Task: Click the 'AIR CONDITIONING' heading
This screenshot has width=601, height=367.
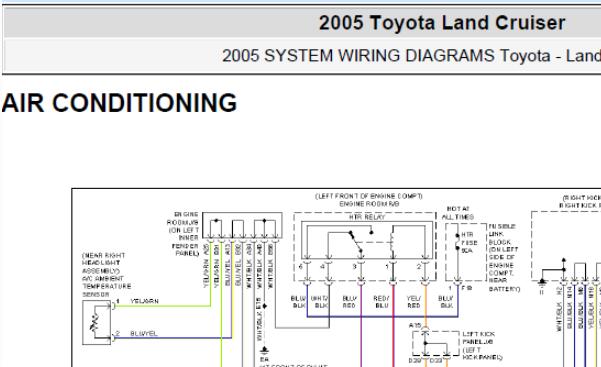Action: pyautogui.click(x=119, y=103)
